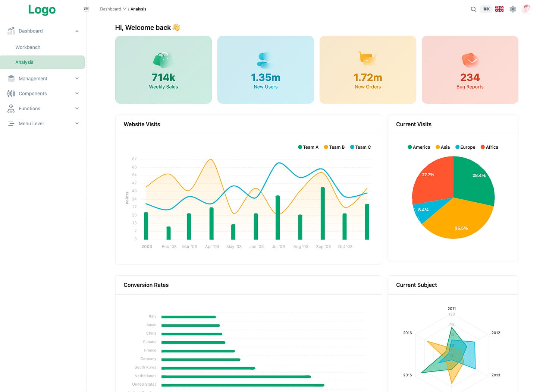Click the Website Visits card title
This screenshot has height=392, width=543.
[142, 124]
